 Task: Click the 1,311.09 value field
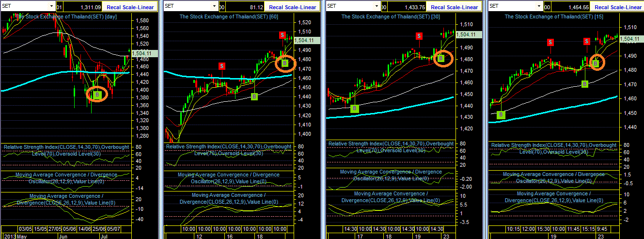point(83,7)
